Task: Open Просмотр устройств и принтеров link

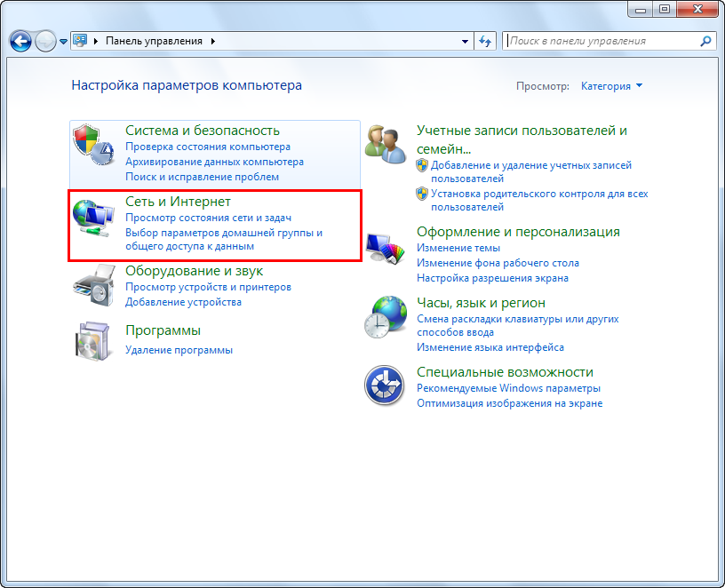Action: click(x=208, y=287)
